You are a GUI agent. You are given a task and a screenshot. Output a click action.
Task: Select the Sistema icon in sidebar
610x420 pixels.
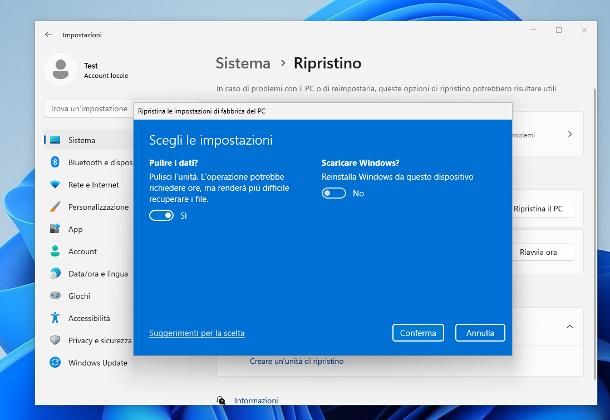click(x=55, y=140)
